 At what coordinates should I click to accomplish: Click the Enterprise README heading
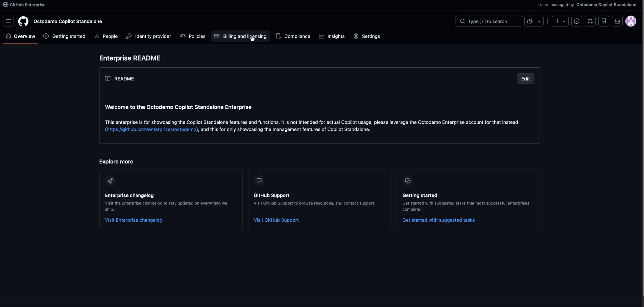point(130,58)
